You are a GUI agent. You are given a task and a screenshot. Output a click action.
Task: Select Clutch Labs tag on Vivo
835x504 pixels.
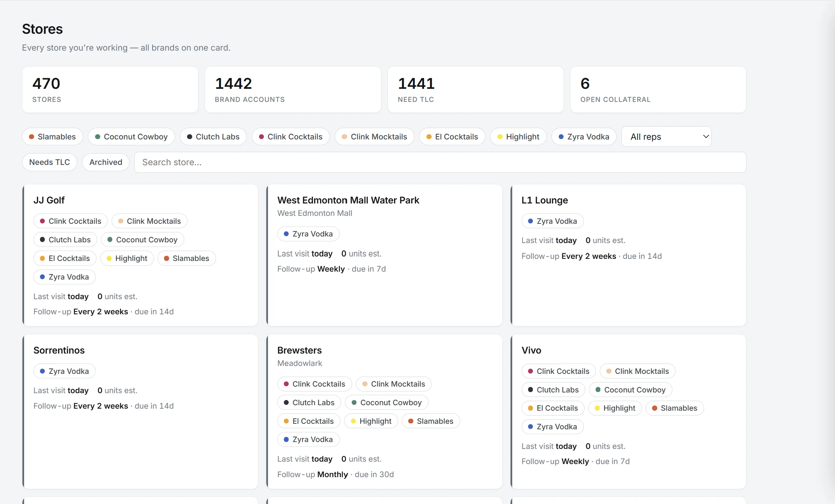554,390
